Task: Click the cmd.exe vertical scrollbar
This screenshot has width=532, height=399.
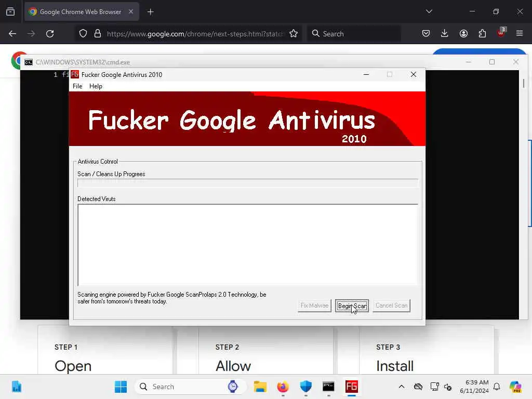Action: (524, 195)
